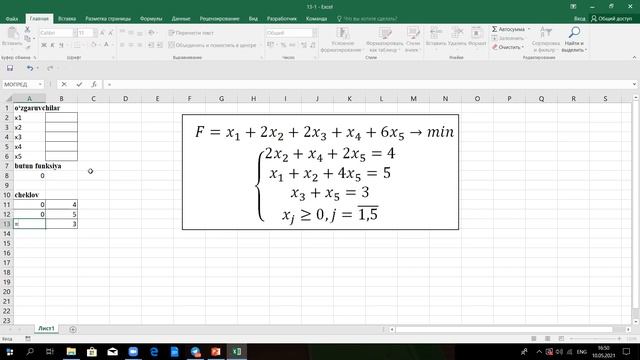Click the Insert cells icon
Screen dimensions: 640x360
pos(436,33)
